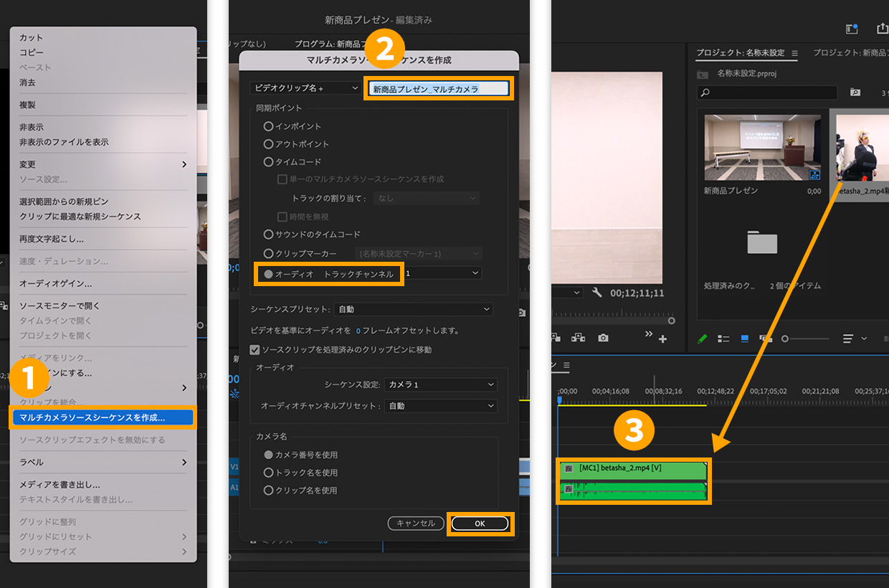Screen dimensions: 889x588
Task: Click the sequence name input field
Action: pyautogui.click(x=439, y=88)
